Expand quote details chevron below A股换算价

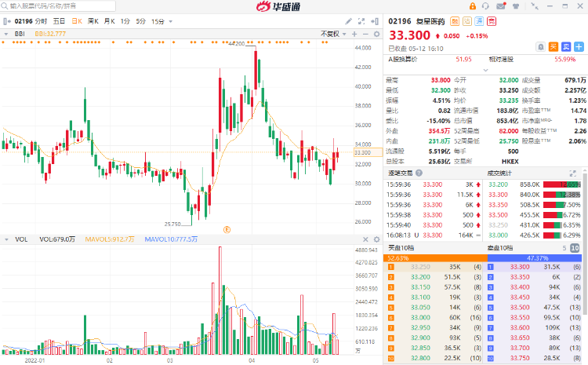485,70
